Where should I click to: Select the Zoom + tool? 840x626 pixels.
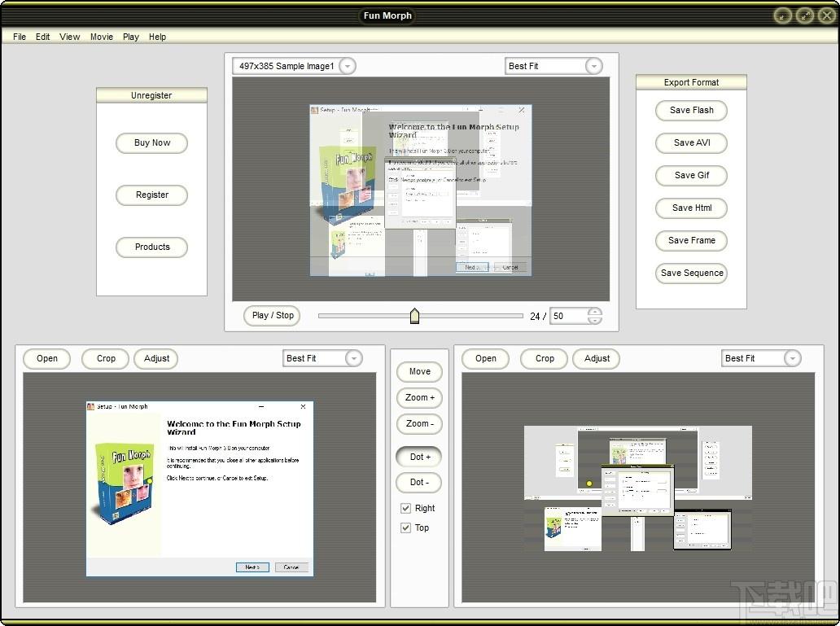(419, 398)
